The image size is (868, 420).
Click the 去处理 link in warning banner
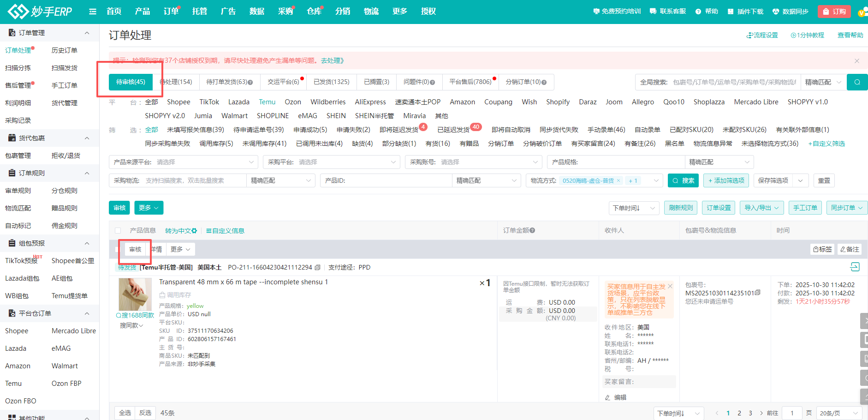332,60
